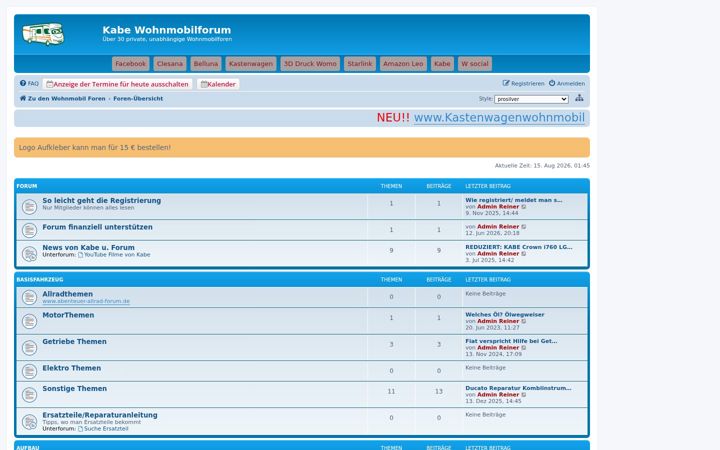This screenshot has width=720, height=450.
Task: Open the Facebook tab
Action: point(130,64)
